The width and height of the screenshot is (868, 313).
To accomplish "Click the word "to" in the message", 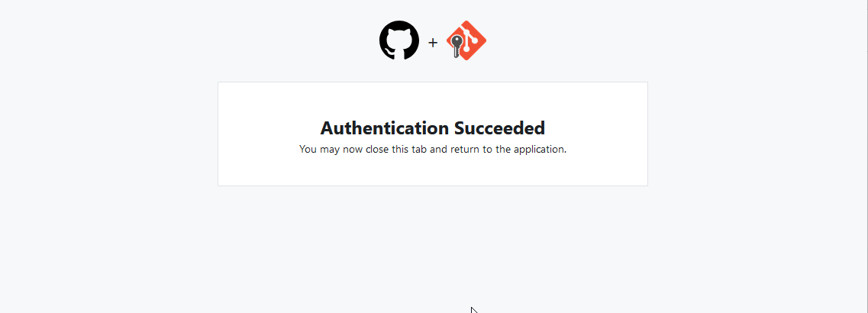I will (x=488, y=150).
